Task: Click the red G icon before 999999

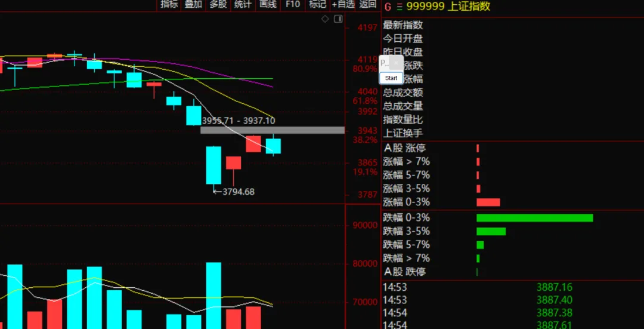Action: [388, 7]
